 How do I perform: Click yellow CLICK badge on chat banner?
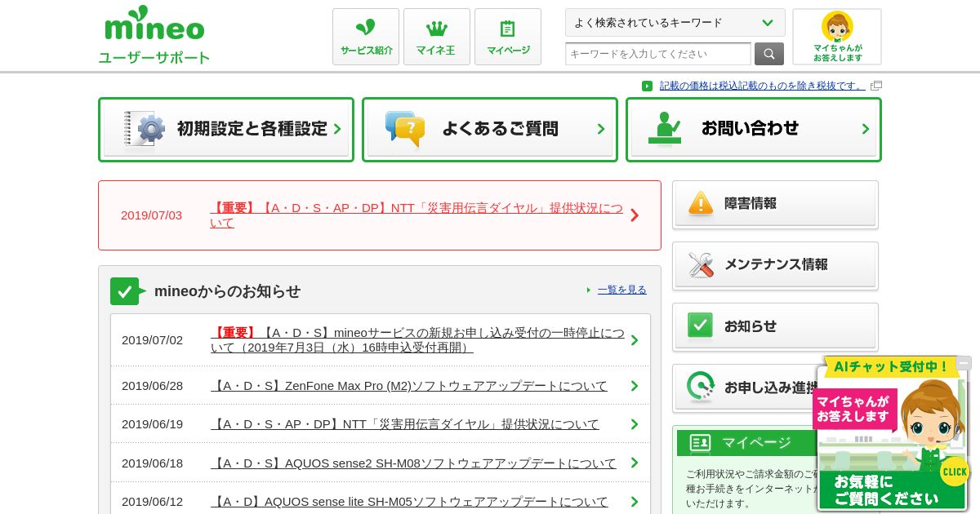[x=954, y=472]
